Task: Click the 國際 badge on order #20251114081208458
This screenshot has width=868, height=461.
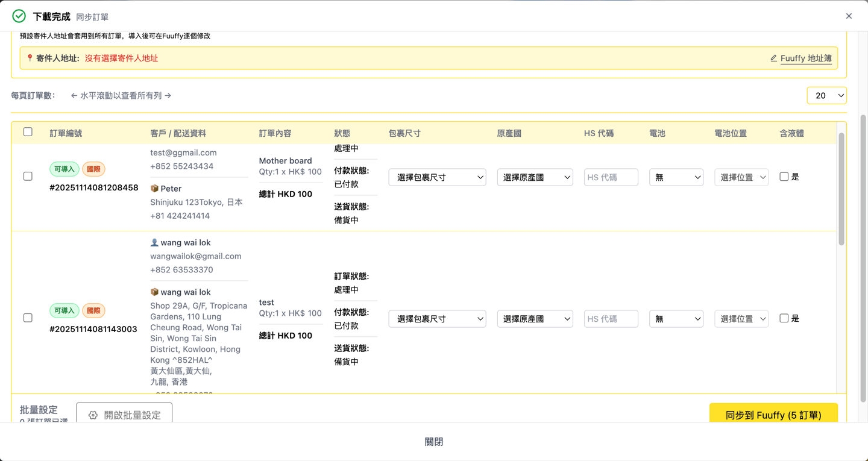Action: (x=93, y=169)
